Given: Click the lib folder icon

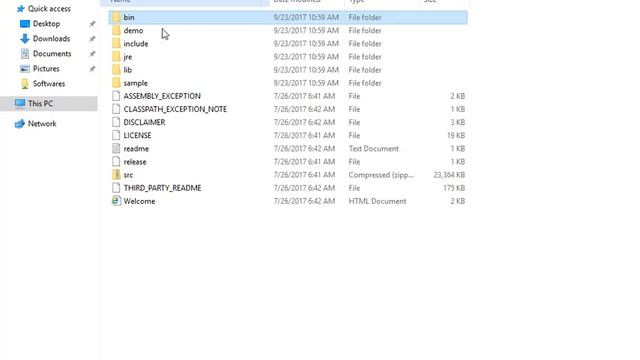Looking at the screenshot, I should click(116, 70).
